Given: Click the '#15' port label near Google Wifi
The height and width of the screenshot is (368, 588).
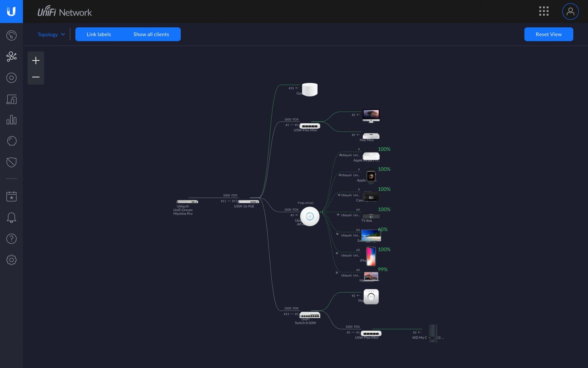Looking at the screenshot, I should (293, 88).
